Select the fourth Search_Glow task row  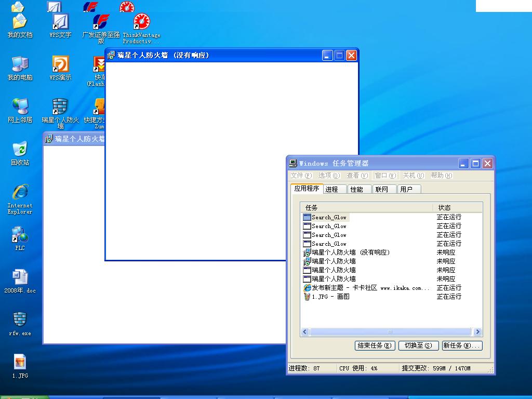click(x=392, y=244)
